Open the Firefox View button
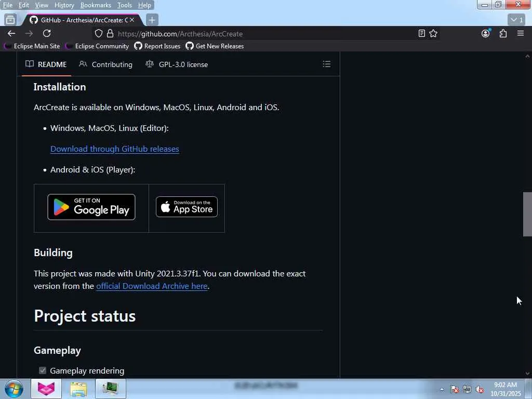 10,20
